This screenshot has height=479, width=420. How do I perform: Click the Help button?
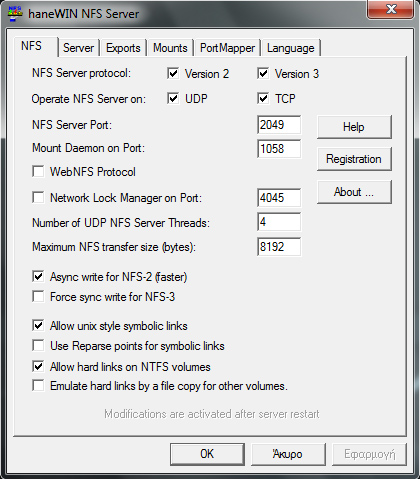[354, 127]
